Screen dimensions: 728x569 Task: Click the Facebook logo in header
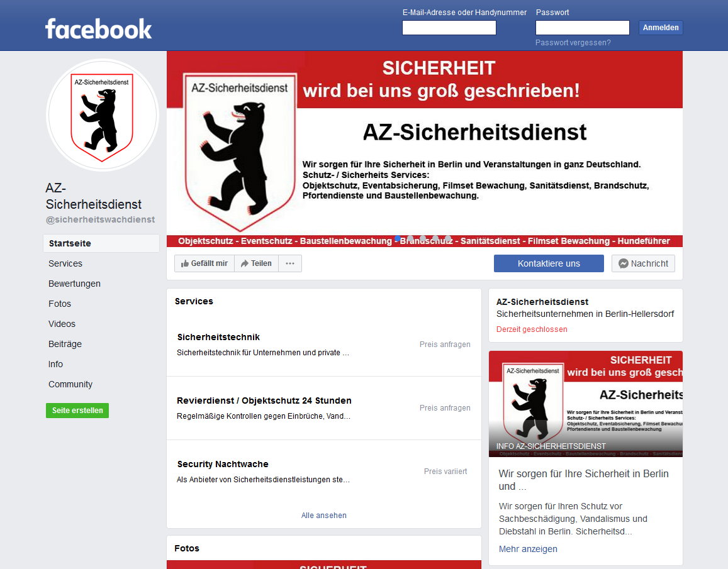pyautogui.click(x=98, y=29)
